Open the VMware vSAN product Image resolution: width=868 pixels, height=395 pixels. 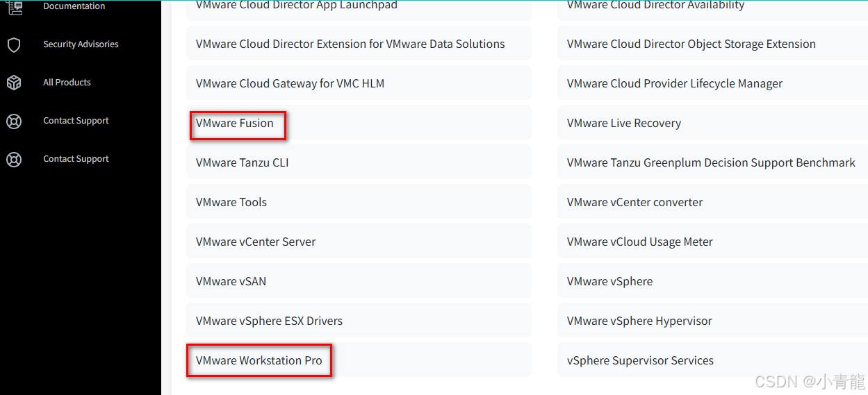click(x=359, y=281)
